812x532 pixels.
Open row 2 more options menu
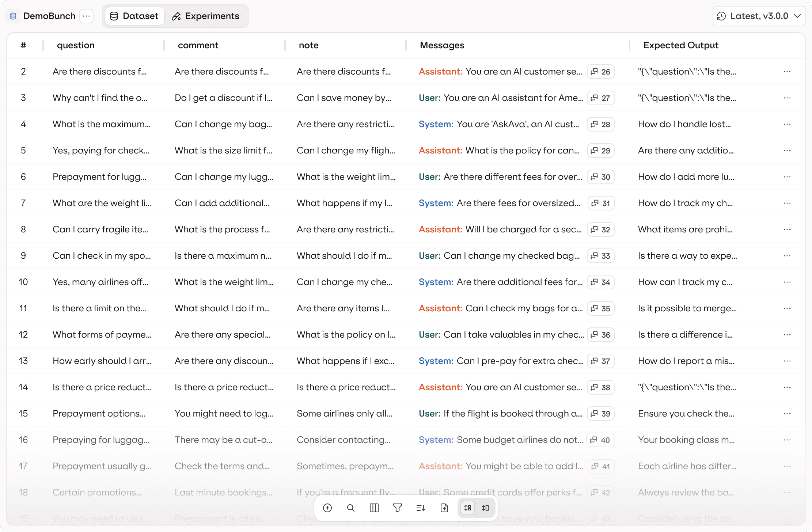click(787, 72)
